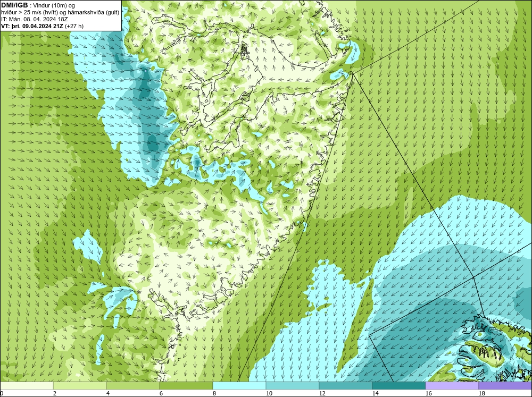
Task: Click the 12–14 m/s teal legend swatch
Action: (345, 386)
